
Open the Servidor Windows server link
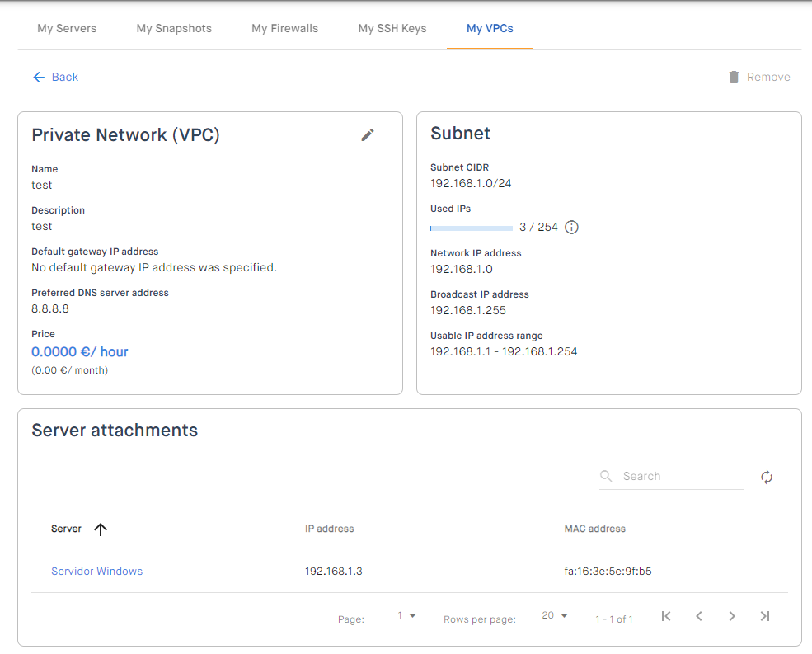96,571
